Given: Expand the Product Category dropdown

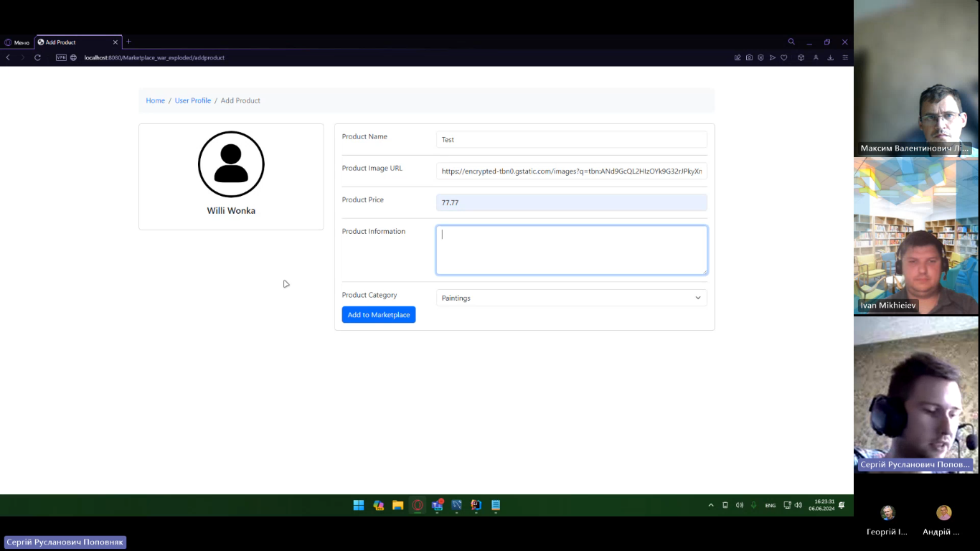Looking at the screenshot, I should (x=571, y=298).
